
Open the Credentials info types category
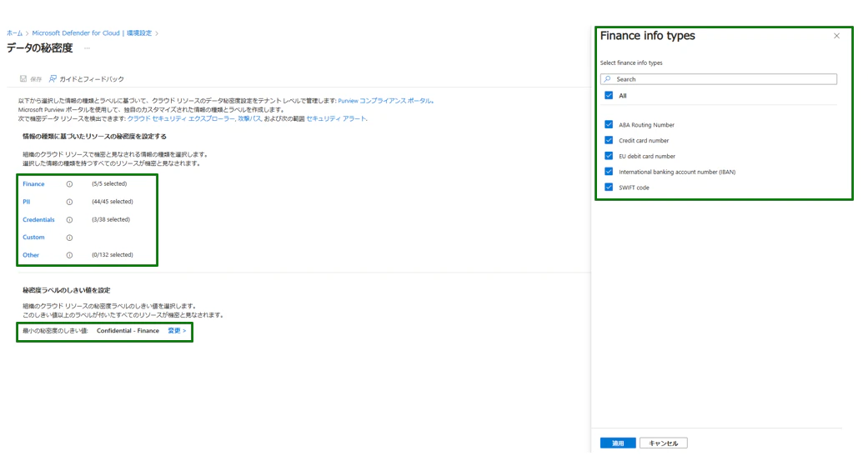click(38, 220)
